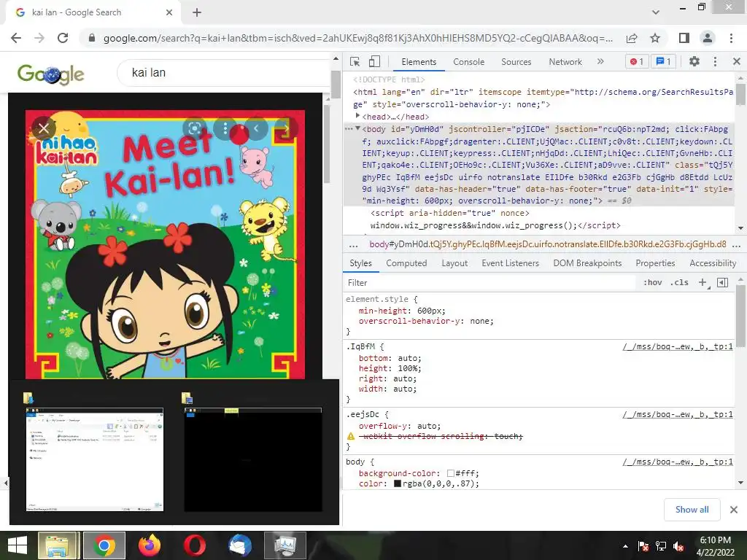Select the inspect element picker tool
The height and width of the screenshot is (560, 747).
click(x=355, y=61)
